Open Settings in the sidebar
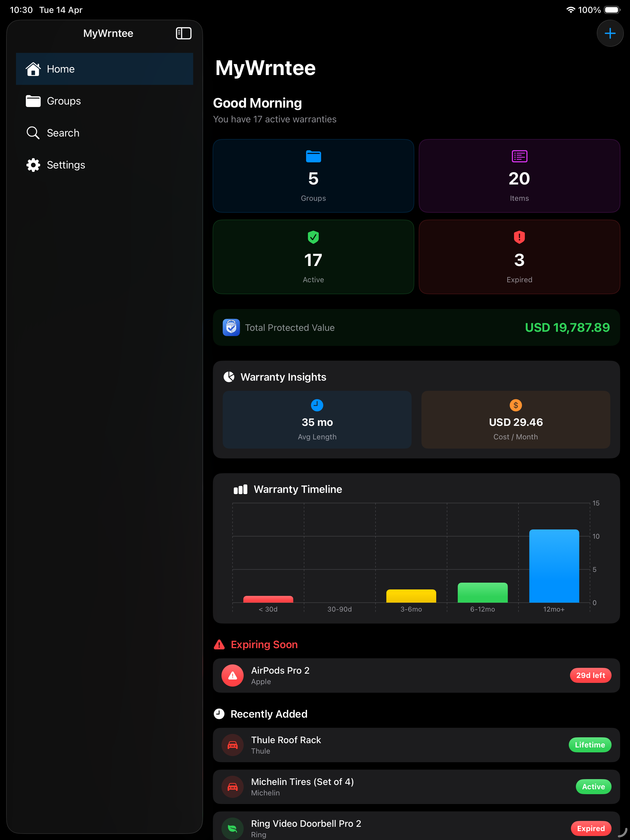 pos(105,165)
